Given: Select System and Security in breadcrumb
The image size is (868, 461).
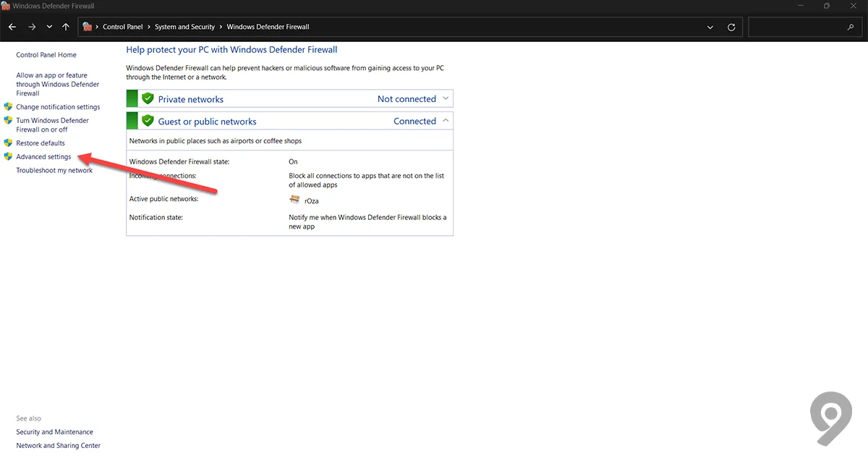Looking at the screenshot, I should point(184,27).
